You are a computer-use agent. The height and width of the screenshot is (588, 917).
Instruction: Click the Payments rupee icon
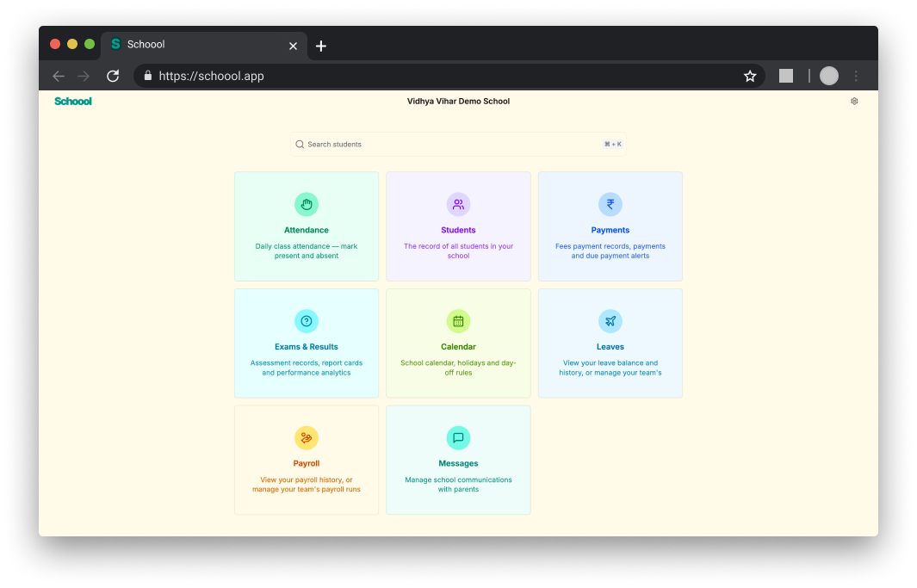(610, 205)
